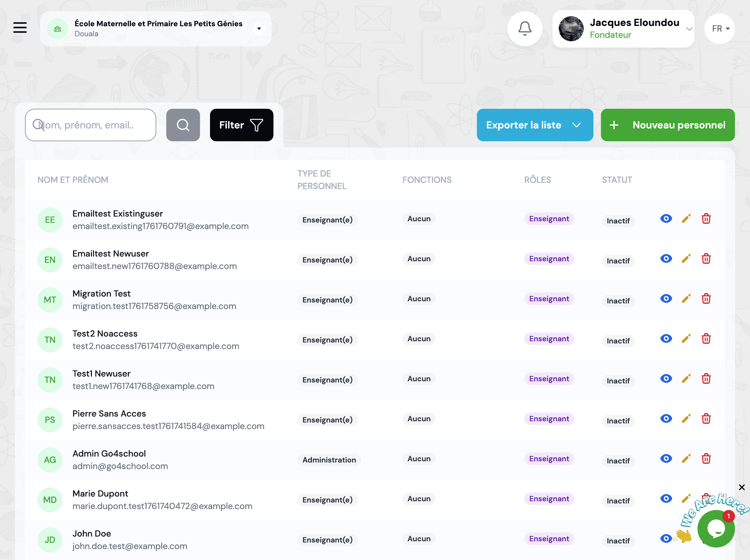The width and height of the screenshot is (750, 560).
Task: View Emailtest Newuser details eye icon
Action: pyautogui.click(x=666, y=259)
